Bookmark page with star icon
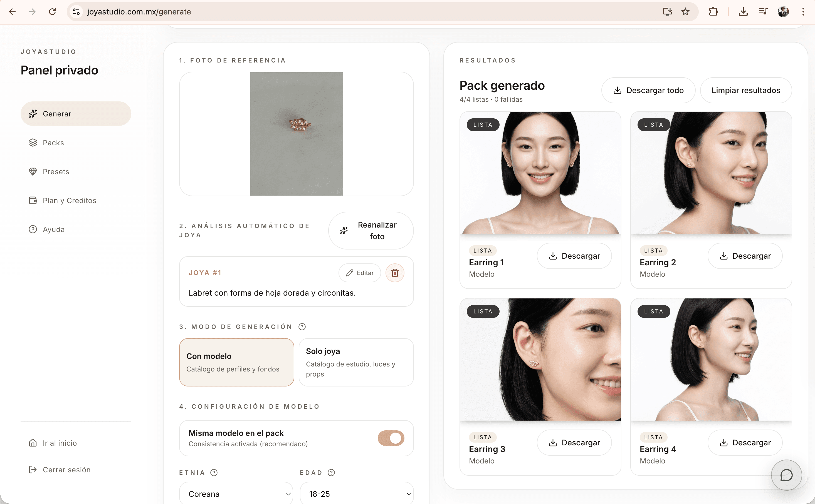The image size is (815, 504). 685,12
